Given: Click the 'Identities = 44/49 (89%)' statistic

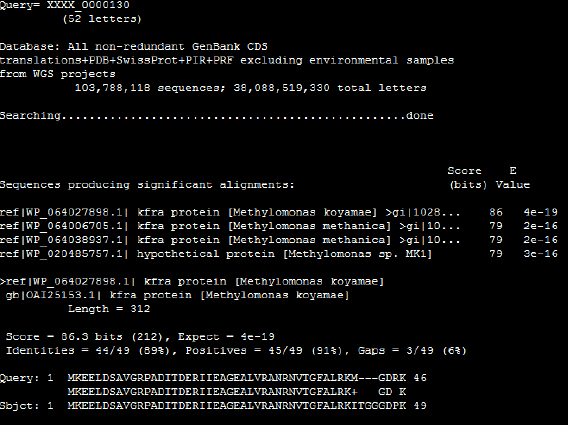Looking at the screenshot, I should (88, 350).
